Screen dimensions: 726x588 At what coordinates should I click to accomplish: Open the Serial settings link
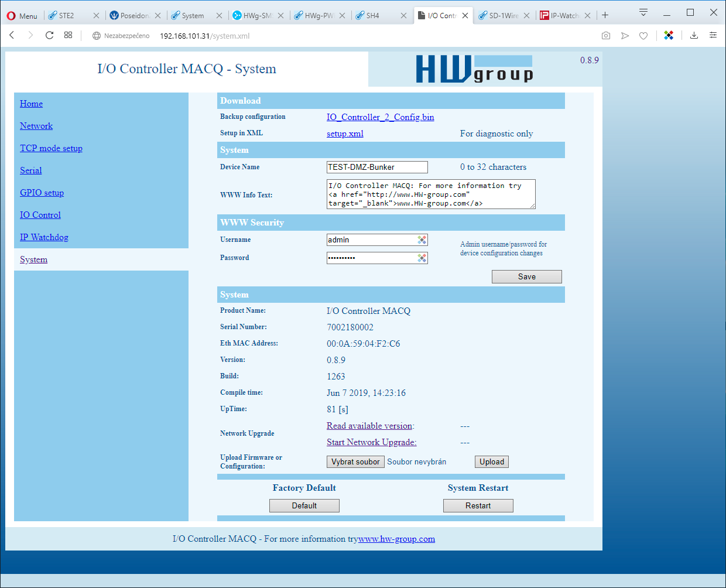click(x=31, y=170)
